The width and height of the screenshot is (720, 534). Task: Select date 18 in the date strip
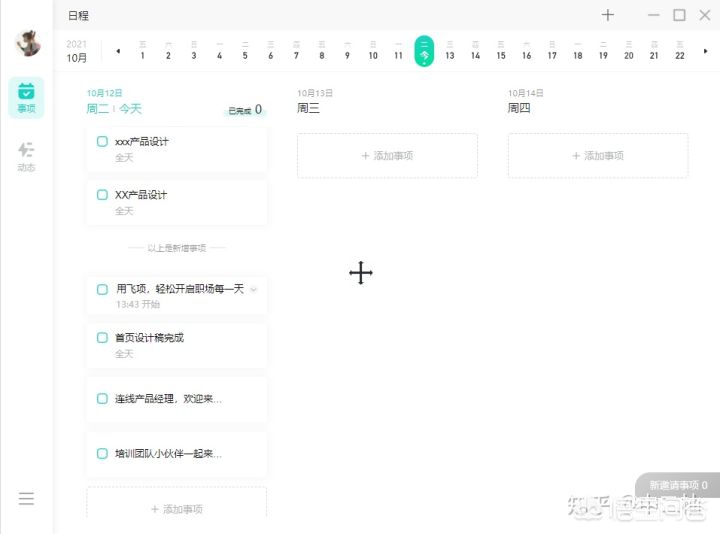point(578,51)
